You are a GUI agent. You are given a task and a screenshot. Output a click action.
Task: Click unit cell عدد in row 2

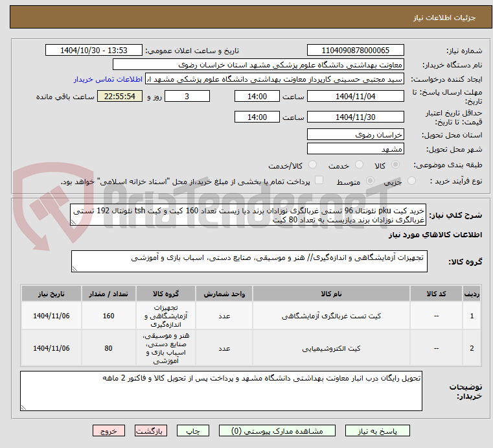[224, 348]
